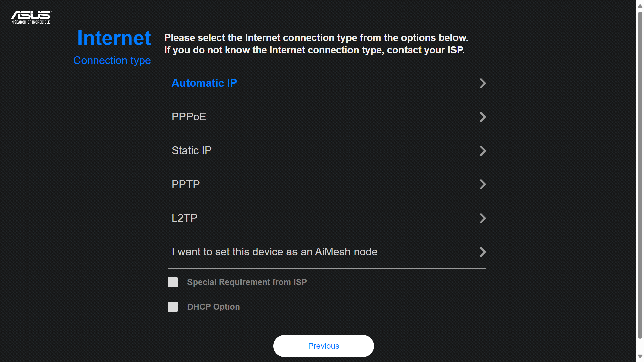
Task: Click the Previous button
Action: pyautogui.click(x=323, y=346)
